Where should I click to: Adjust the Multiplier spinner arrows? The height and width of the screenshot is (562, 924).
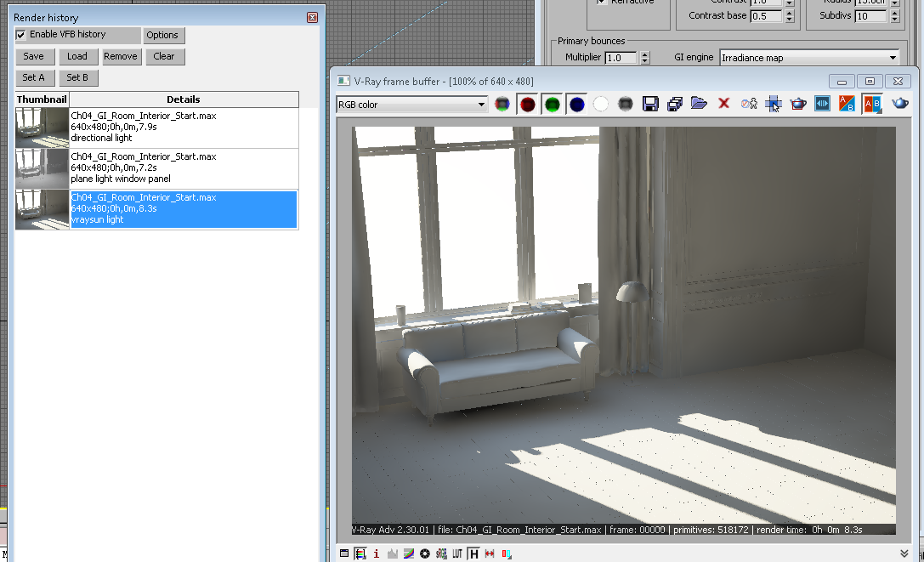644,57
